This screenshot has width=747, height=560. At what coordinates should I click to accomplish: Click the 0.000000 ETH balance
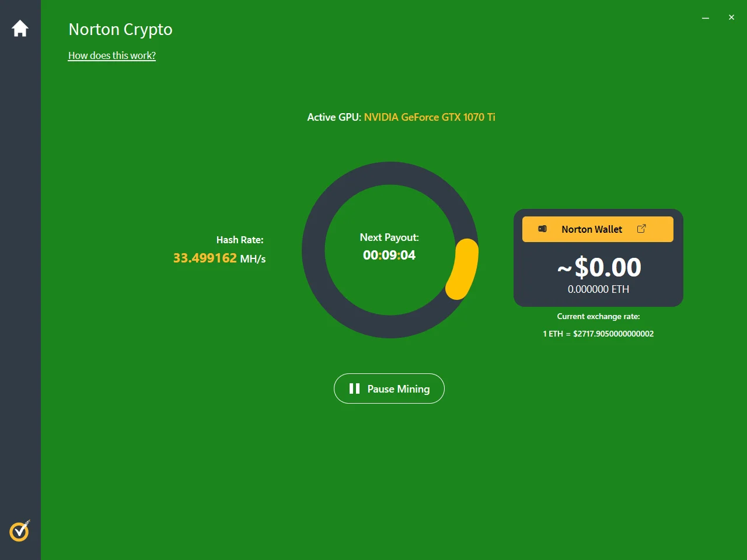(598, 289)
